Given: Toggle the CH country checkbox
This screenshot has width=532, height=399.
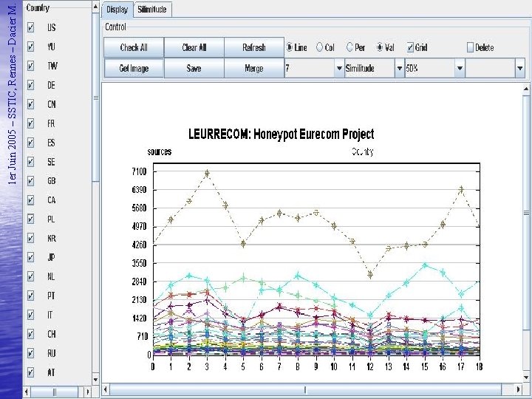Looking at the screenshot, I should [x=30, y=334].
